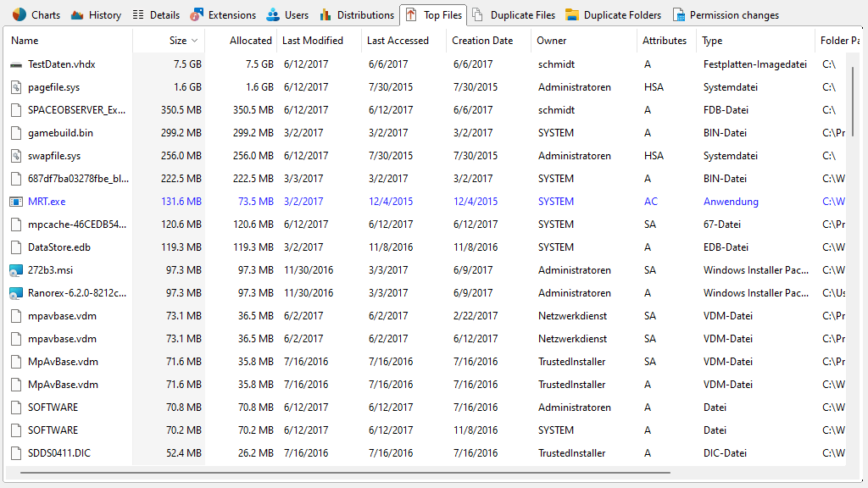Select the DataStore.edb file entry
868x488 pixels.
pyautogui.click(x=58, y=247)
